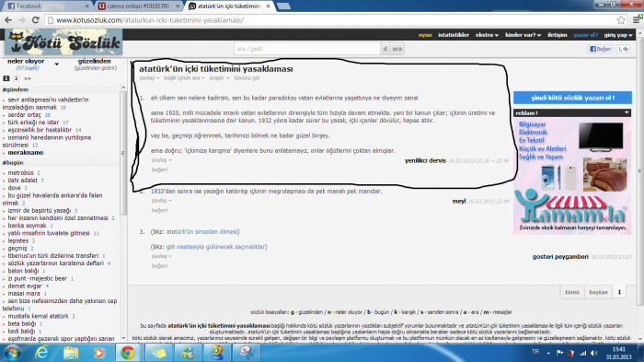This screenshot has width=644, height=362.
Task: Click search field ara / getir
Action: click(306, 49)
